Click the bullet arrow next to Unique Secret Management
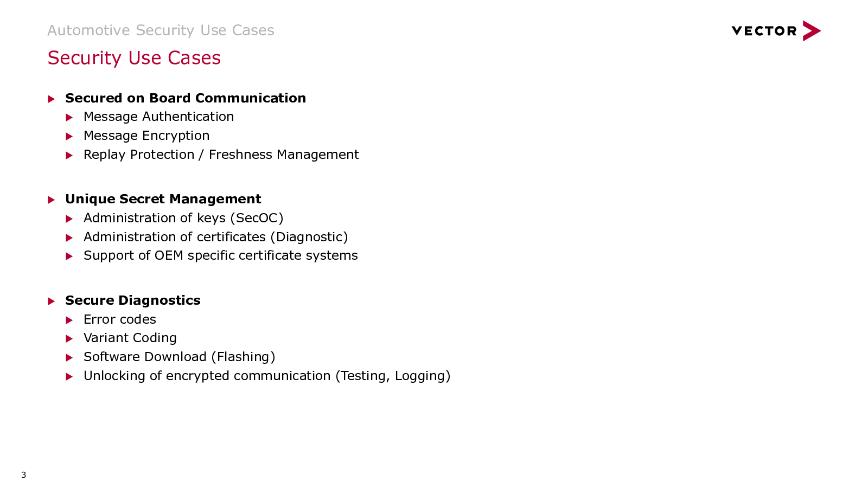Image resolution: width=868 pixels, height=488 pixels. [52, 200]
